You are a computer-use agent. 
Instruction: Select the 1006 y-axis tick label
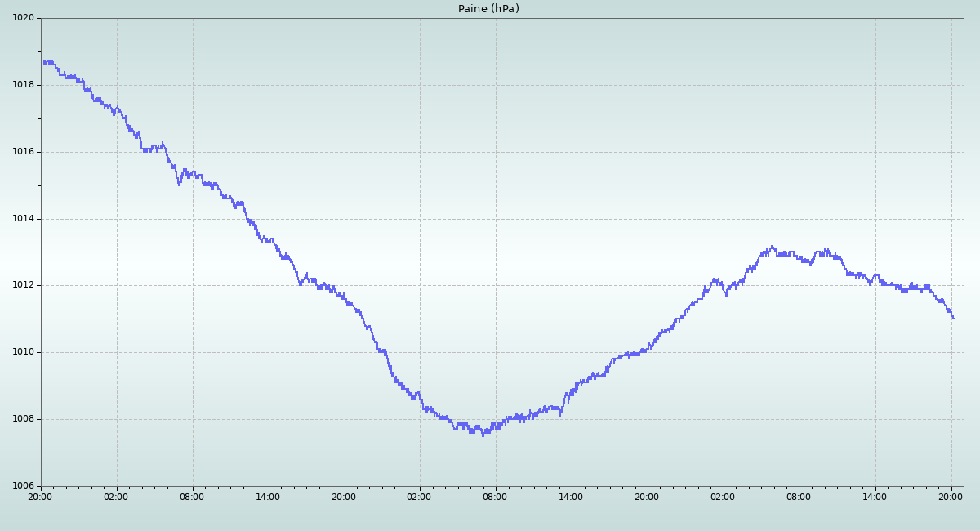click(22, 486)
